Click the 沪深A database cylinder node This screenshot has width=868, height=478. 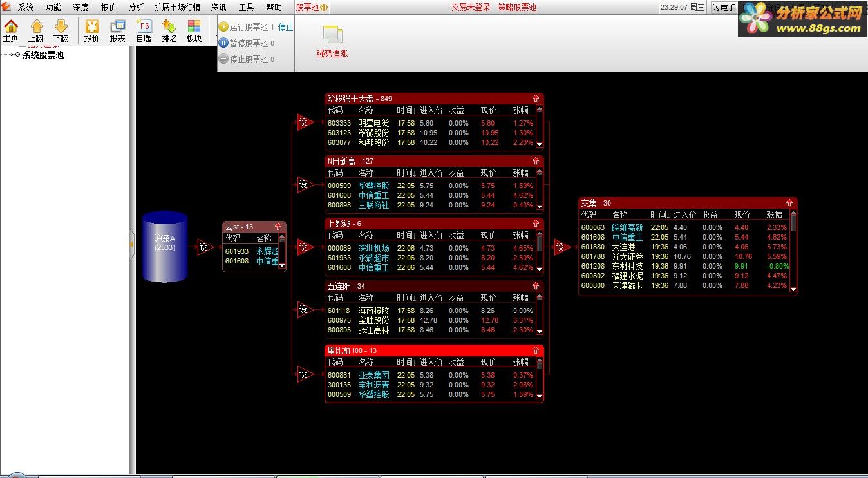tap(164, 246)
